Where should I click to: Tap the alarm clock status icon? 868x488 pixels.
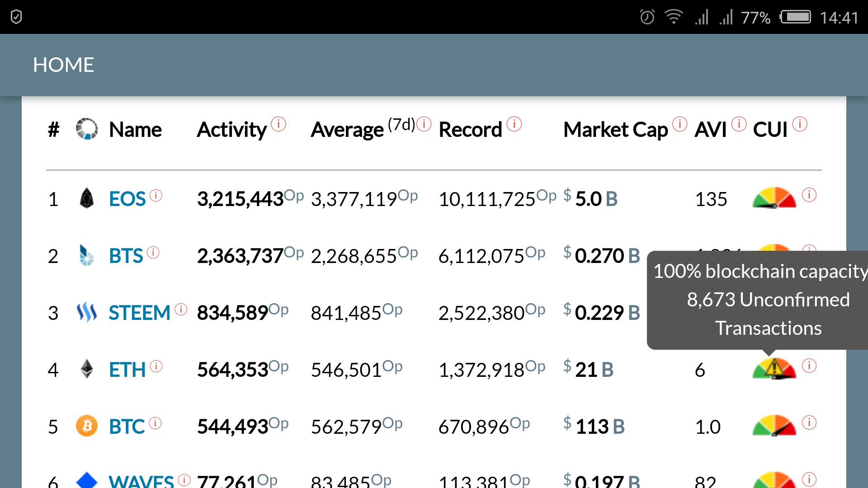coord(647,17)
